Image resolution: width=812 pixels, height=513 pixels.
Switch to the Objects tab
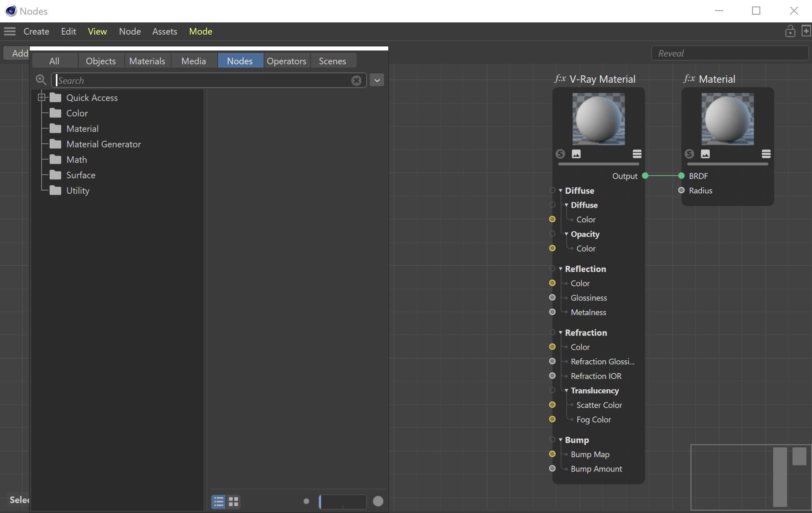[x=101, y=61]
